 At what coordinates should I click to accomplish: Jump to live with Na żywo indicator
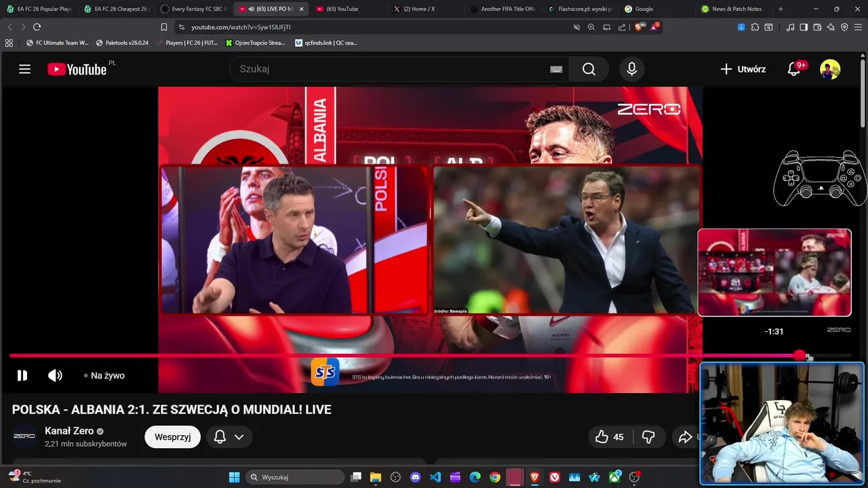pos(104,375)
